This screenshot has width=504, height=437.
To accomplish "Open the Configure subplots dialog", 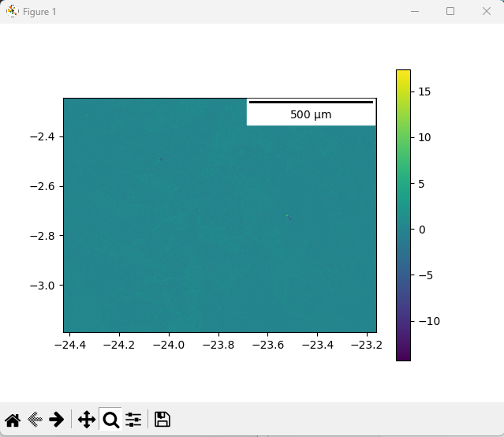I will coord(133,420).
